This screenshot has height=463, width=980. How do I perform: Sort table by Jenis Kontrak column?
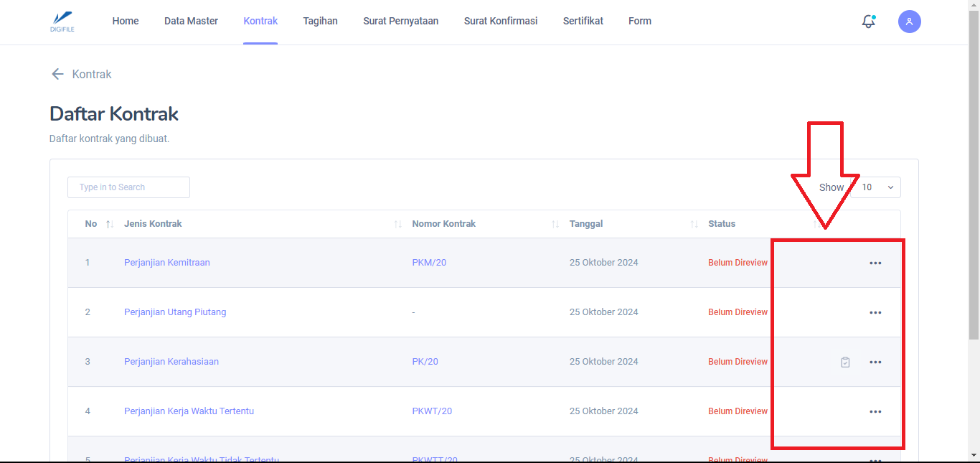pyautogui.click(x=397, y=224)
